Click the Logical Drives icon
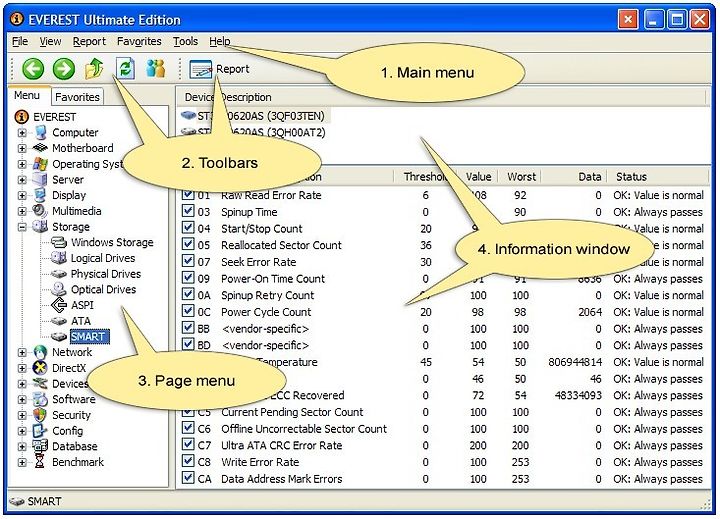 [x=59, y=258]
